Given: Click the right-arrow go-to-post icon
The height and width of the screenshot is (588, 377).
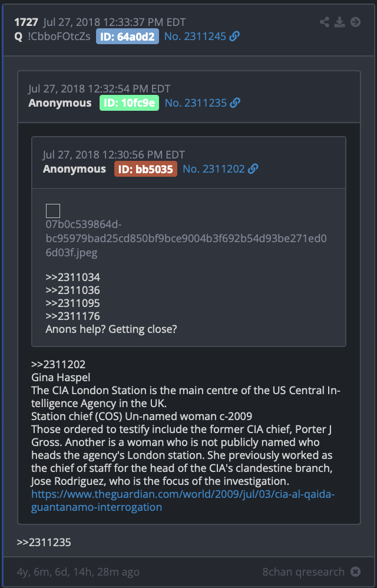Looking at the screenshot, I should pyautogui.click(x=355, y=22).
